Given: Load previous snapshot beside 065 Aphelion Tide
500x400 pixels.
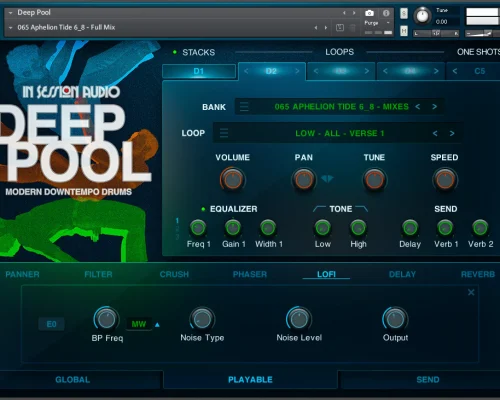Looking at the screenshot, I should 316,28.
